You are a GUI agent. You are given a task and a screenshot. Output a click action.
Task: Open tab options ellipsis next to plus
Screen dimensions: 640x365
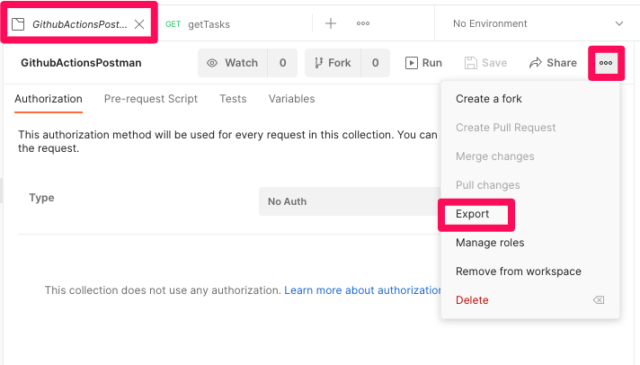pos(363,24)
